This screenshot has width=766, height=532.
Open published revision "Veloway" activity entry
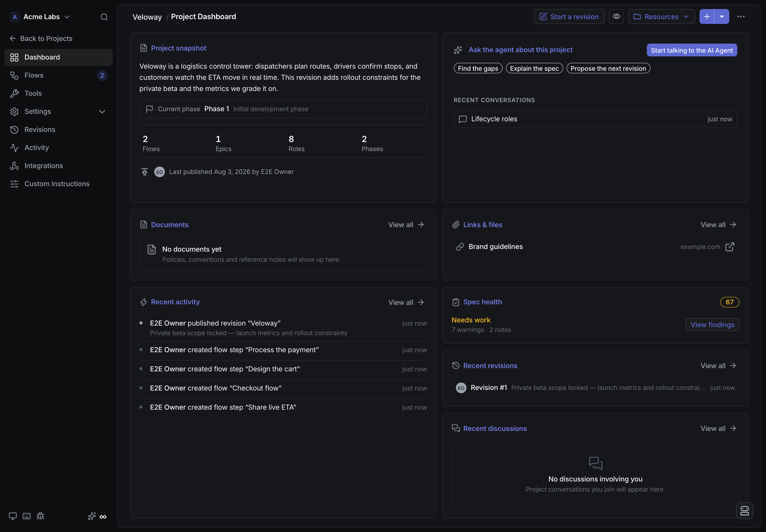tap(283, 328)
